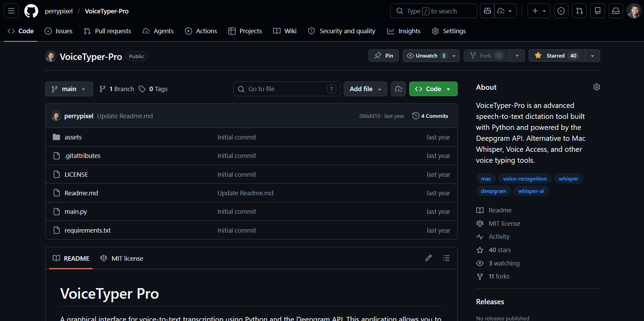644x321 pixels.
Task: Click the Activity pulse icon
Action: tap(480, 237)
